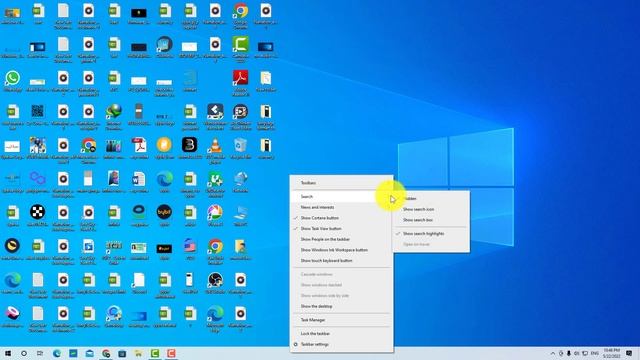The image size is (640, 360).
Task: Switch to green Camtasia taskbar app
Action: [155, 353]
